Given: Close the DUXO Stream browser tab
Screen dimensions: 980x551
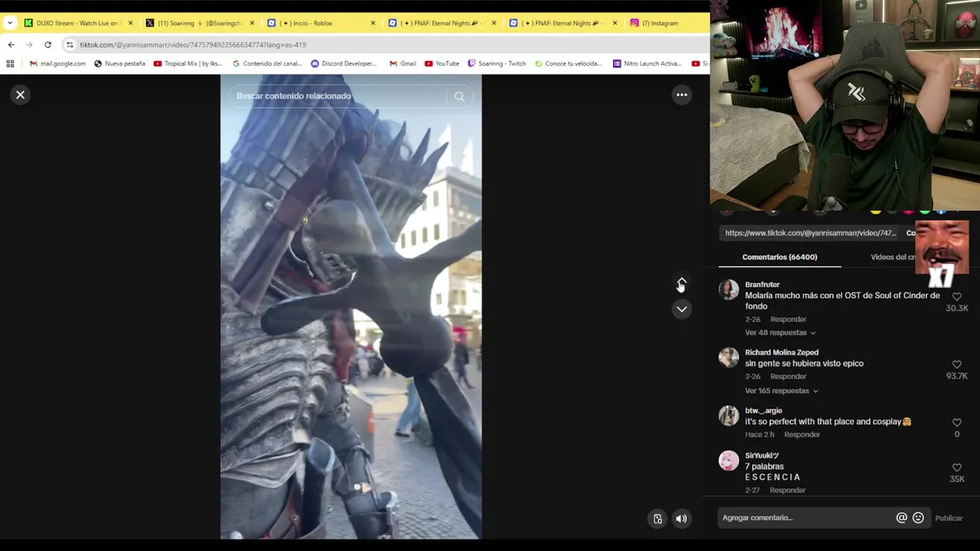Looking at the screenshot, I should pos(130,23).
